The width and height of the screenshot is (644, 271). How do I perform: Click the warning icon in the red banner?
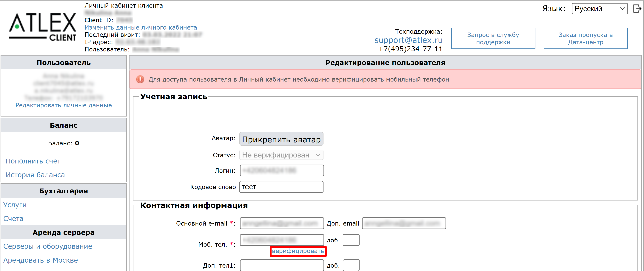tap(140, 79)
